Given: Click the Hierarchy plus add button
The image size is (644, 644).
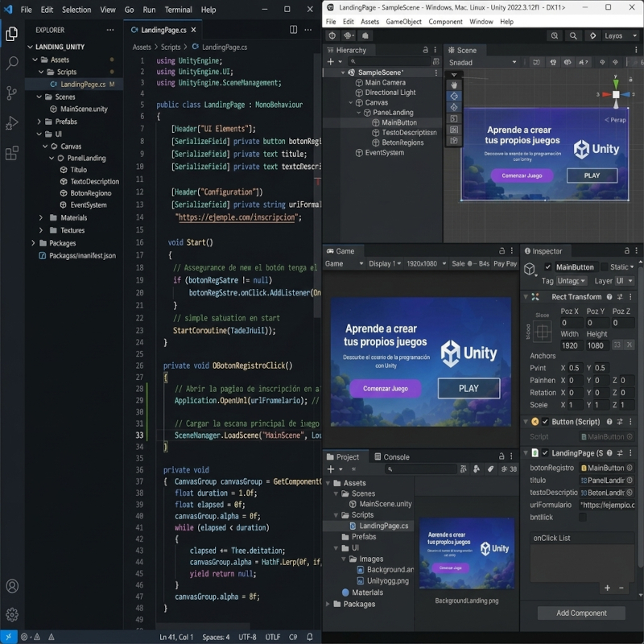Looking at the screenshot, I should pos(331,62).
